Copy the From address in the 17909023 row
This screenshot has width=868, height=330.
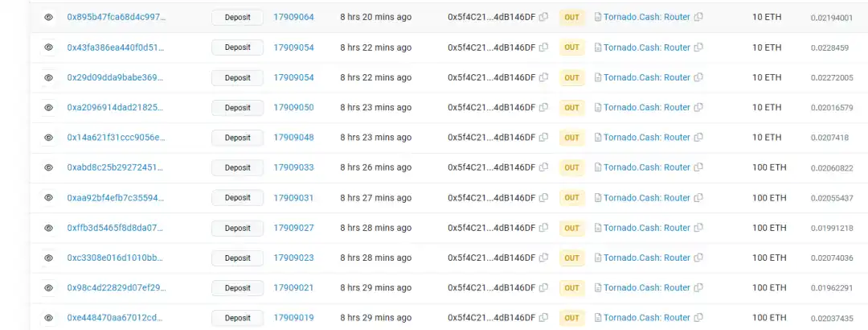[543, 258]
